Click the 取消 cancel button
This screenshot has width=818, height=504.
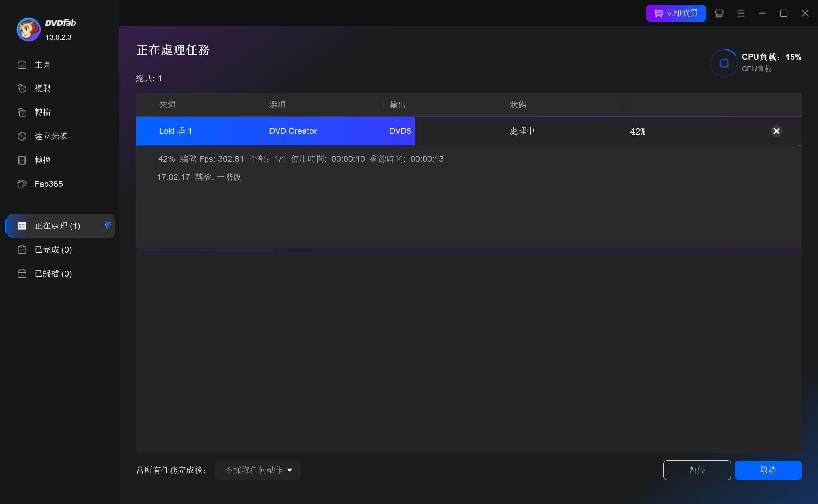[768, 470]
